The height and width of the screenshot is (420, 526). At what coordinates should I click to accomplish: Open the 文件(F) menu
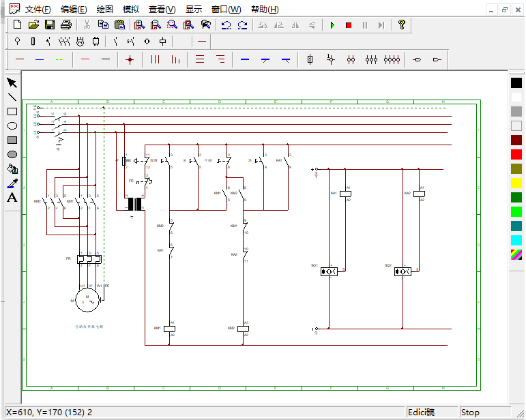click(38, 10)
